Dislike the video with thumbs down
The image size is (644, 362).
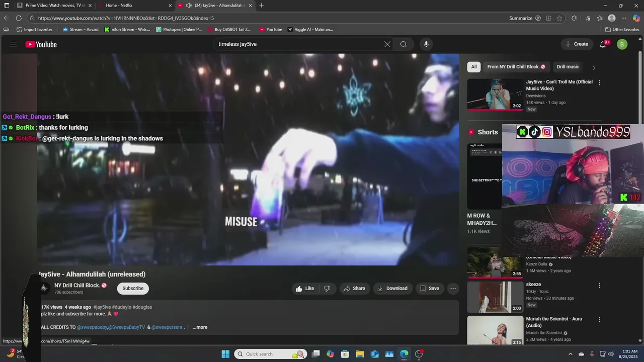(327, 289)
